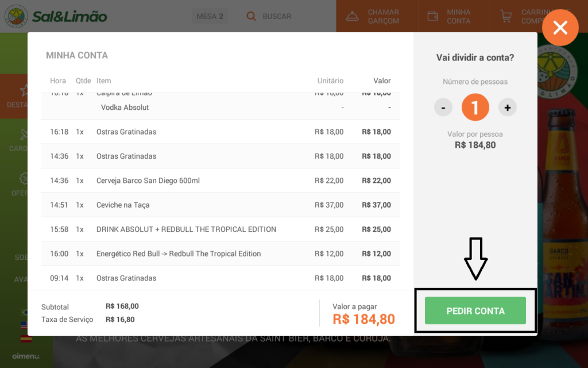Viewport: 588px width, 368px height.
Task: Open the shopping cart icon in the top bar
Action: tap(506, 16)
